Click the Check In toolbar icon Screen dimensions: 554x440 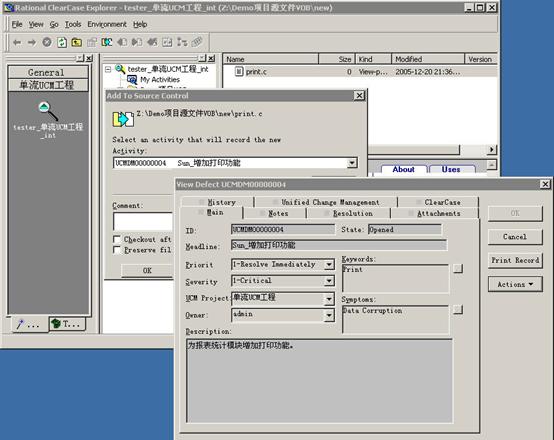coord(137,42)
